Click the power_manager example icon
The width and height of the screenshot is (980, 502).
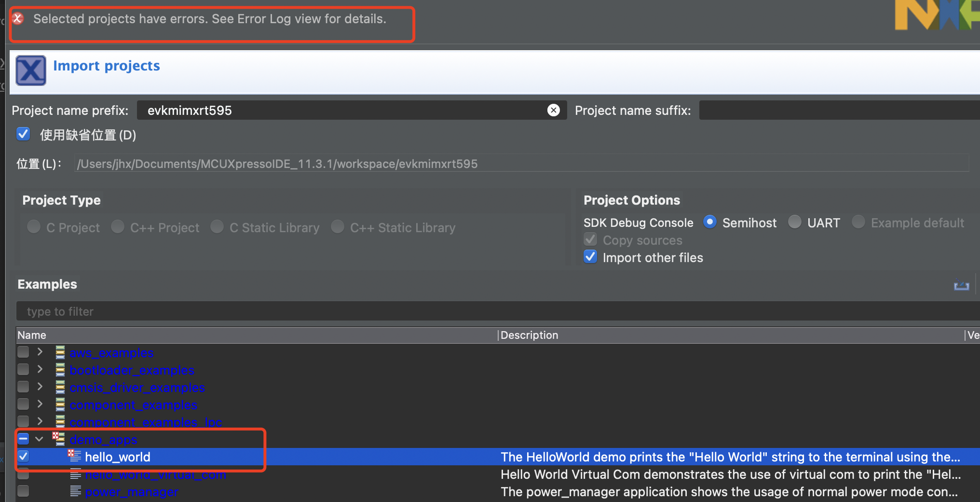75,492
